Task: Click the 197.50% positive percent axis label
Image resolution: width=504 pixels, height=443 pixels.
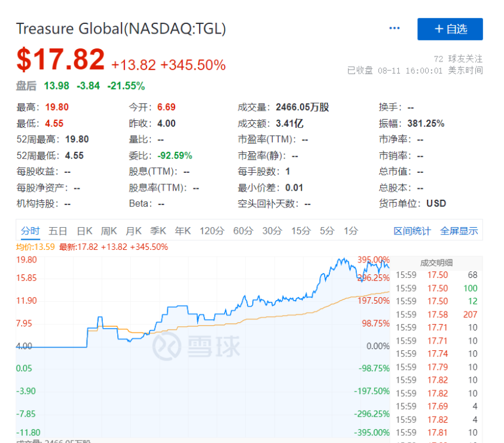Action: (374, 301)
